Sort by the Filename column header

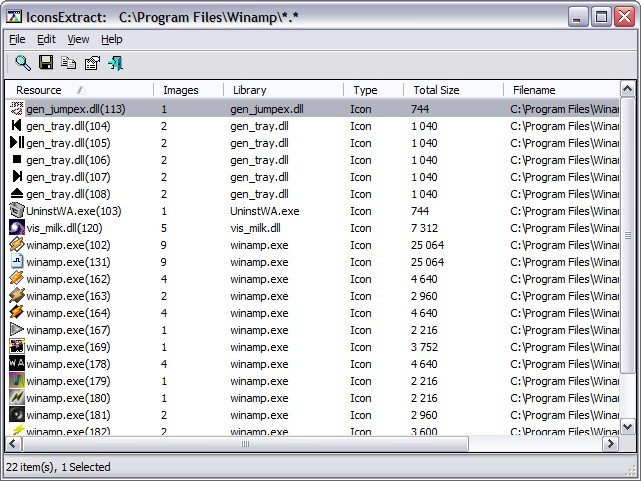pyautogui.click(x=561, y=90)
